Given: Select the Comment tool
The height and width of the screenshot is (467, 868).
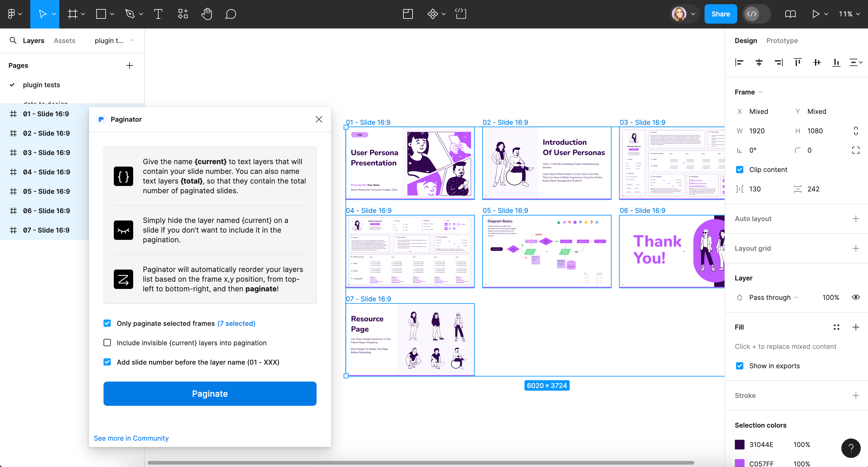Looking at the screenshot, I should [231, 14].
